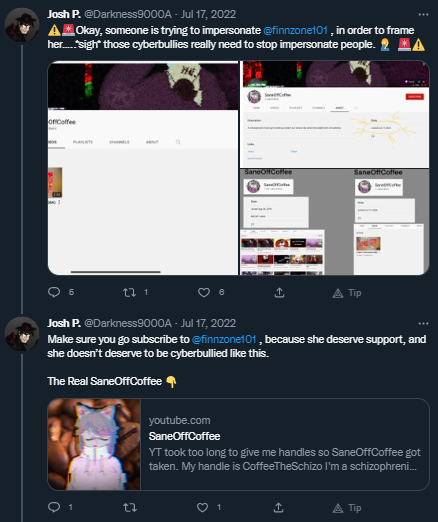The width and height of the screenshot is (438, 522).
Task: Click Tip on the second tweet
Action: pos(347,508)
